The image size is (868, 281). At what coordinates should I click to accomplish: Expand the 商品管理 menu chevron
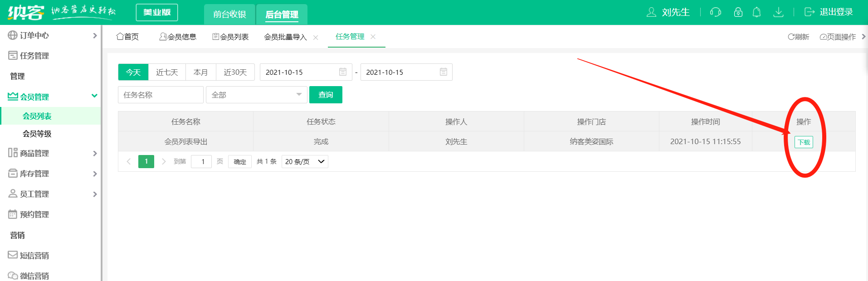click(x=95, y=153)
